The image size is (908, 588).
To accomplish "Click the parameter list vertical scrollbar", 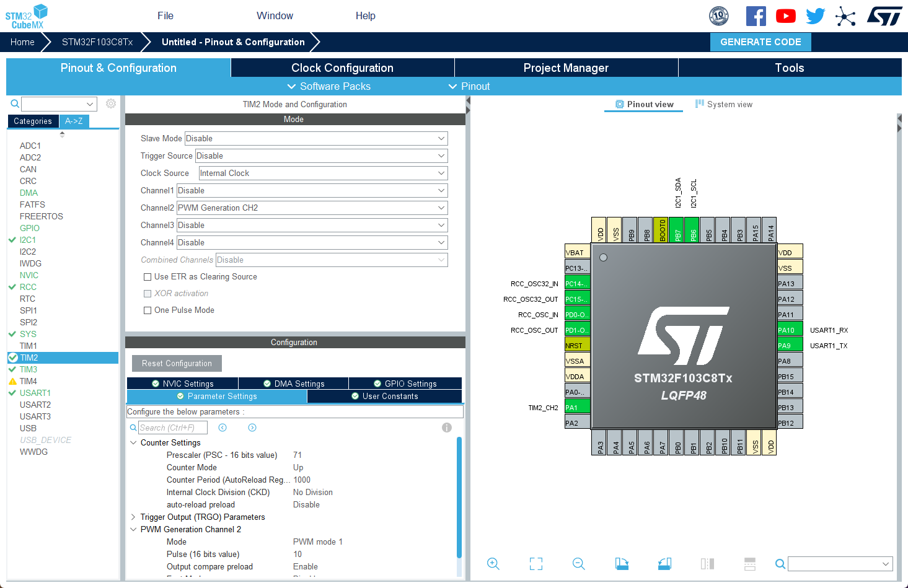I will 459,498.
